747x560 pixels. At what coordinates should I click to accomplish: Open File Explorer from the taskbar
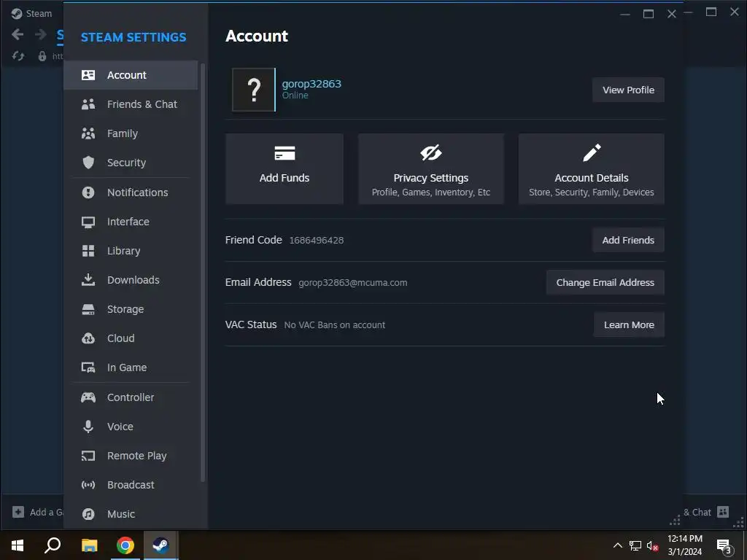point(89,545)
